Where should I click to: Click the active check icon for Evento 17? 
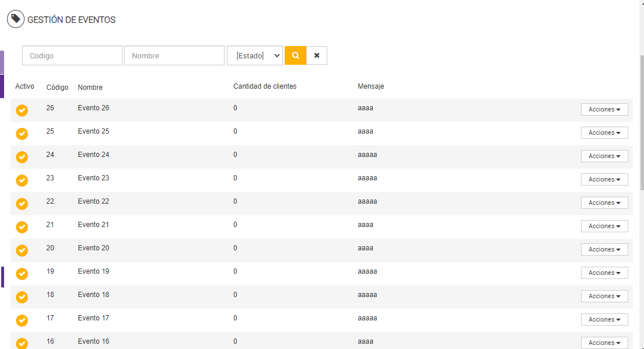pos(22,320)
